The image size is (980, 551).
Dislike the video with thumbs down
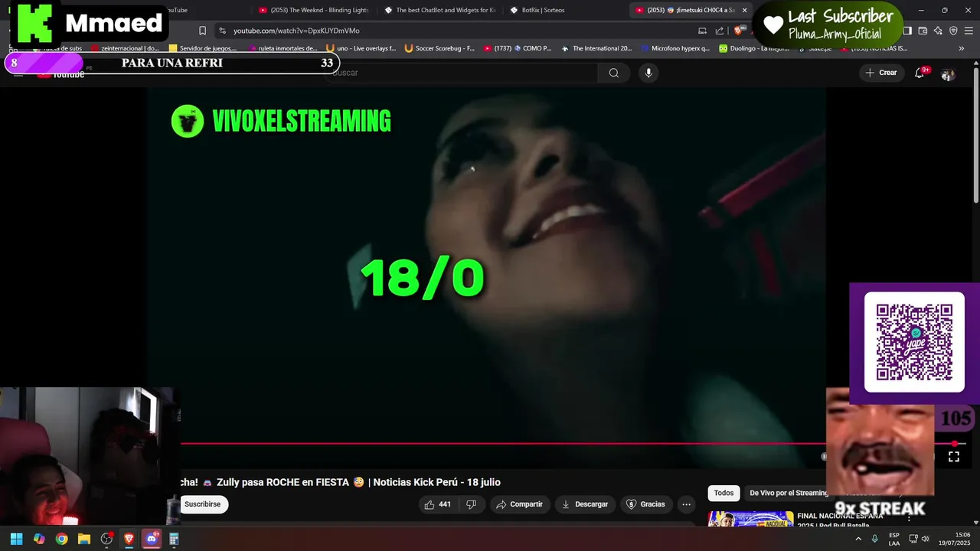point(472,504)
